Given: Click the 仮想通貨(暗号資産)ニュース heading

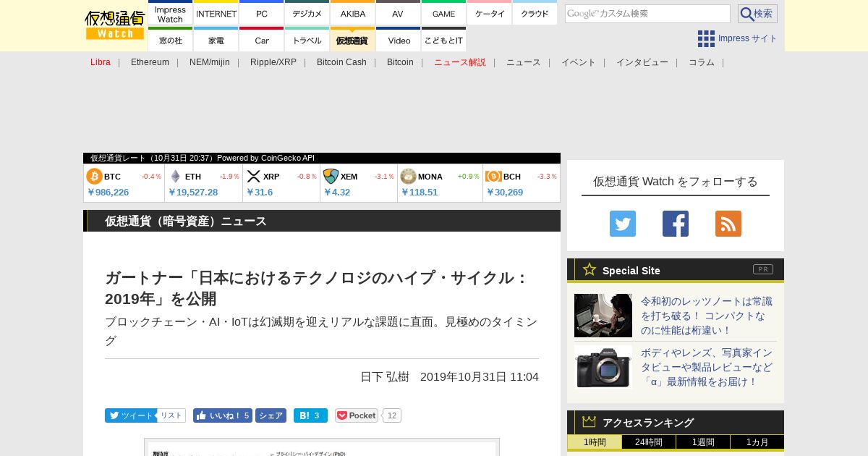Looking at the screenshot, I should [x=186, y=221].
